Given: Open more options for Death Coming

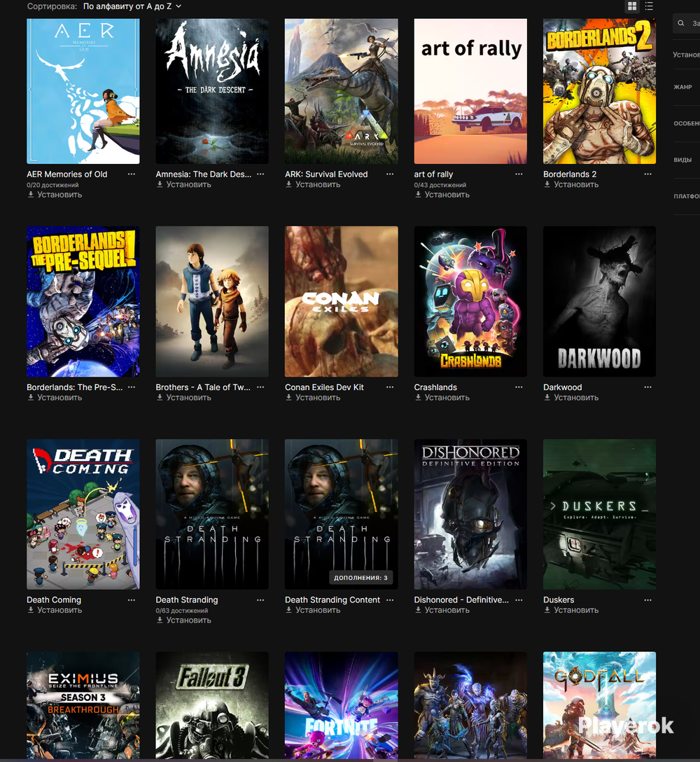Looking at the screenshot, I should pos(131,600).
